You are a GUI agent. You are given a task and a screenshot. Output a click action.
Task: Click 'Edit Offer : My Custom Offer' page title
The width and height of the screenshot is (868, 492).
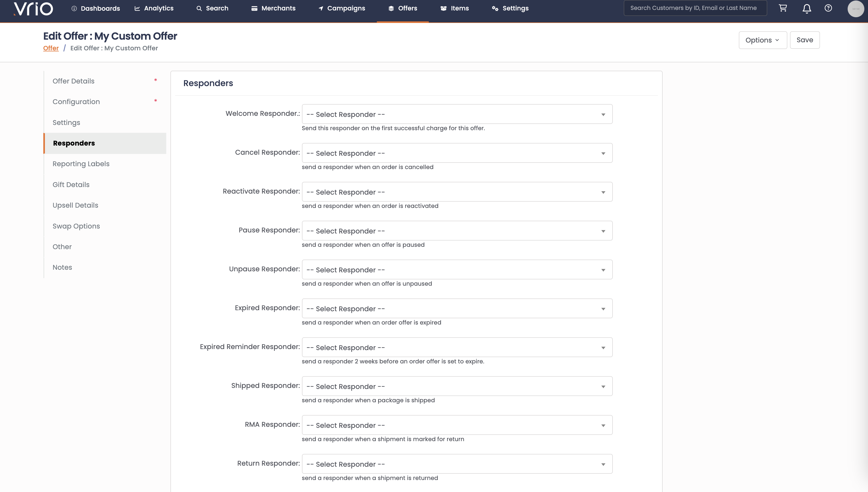point(110,36)
